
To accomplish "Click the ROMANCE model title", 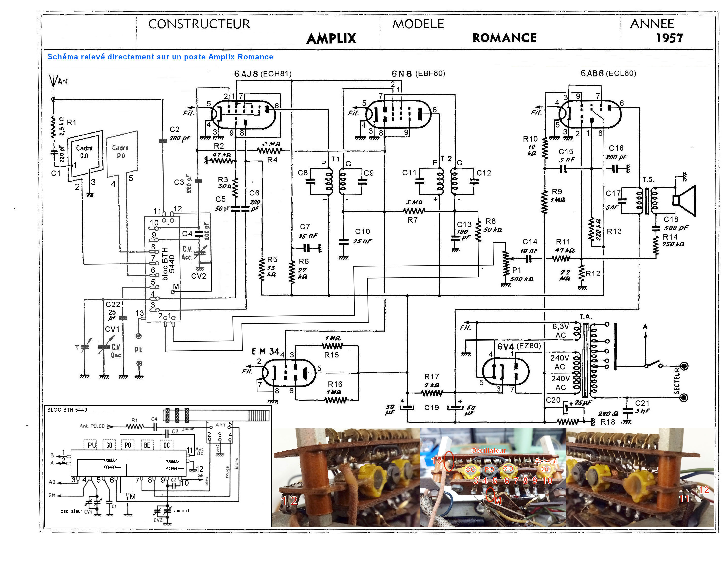I will click(505, 38).
